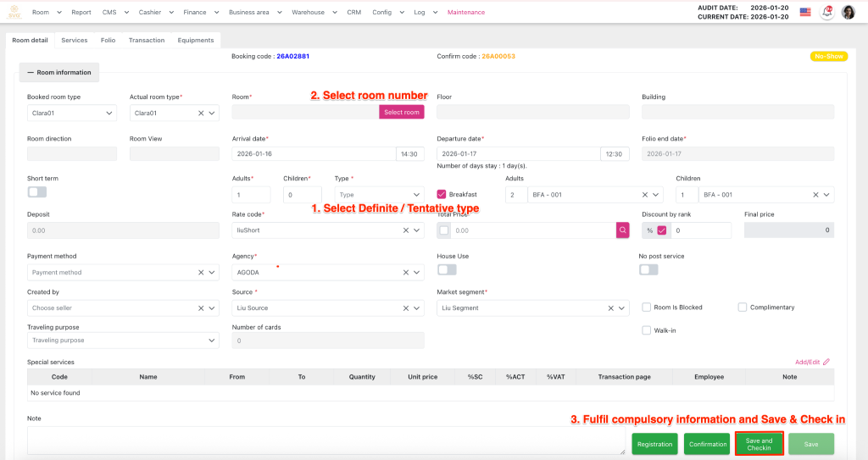The height and width of the screenshot is (460, 868).
Task: Enable the Walk-in checkbox
Action: [x=647, y=330]
